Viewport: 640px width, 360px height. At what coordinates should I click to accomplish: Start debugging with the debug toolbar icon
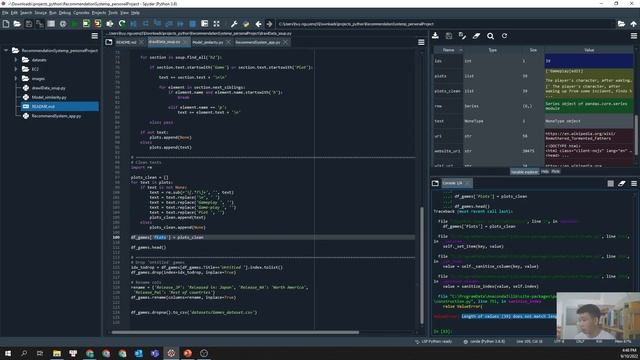pos(133,24)
